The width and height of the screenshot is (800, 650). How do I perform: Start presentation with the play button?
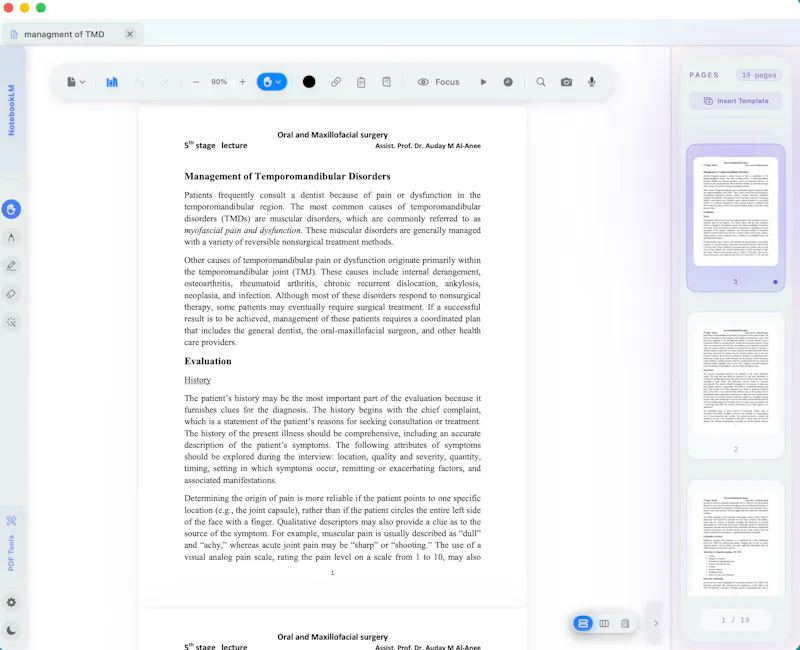tap(483, 82)
